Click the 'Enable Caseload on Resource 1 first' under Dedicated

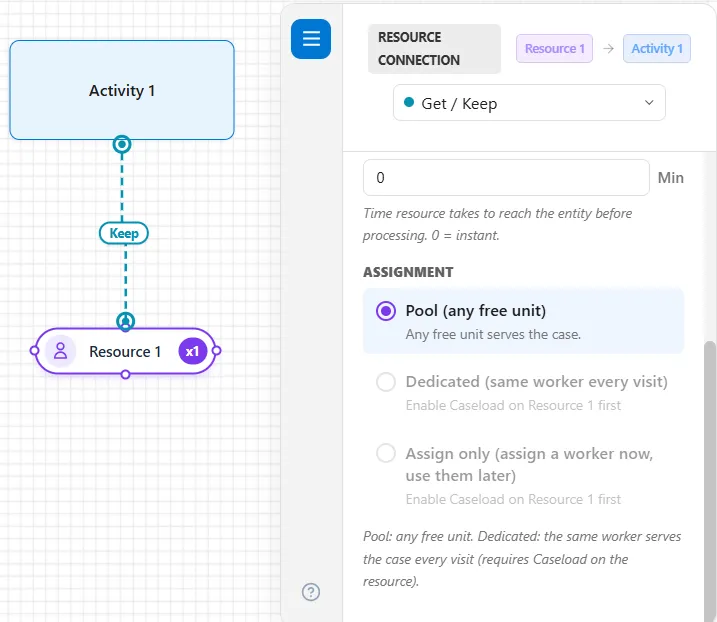(x=513, y=405)
